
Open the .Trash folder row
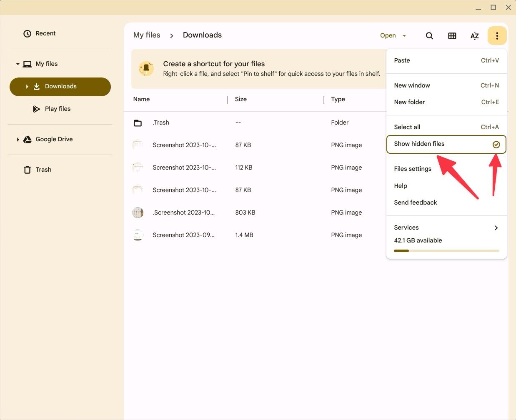click(161, 122)
